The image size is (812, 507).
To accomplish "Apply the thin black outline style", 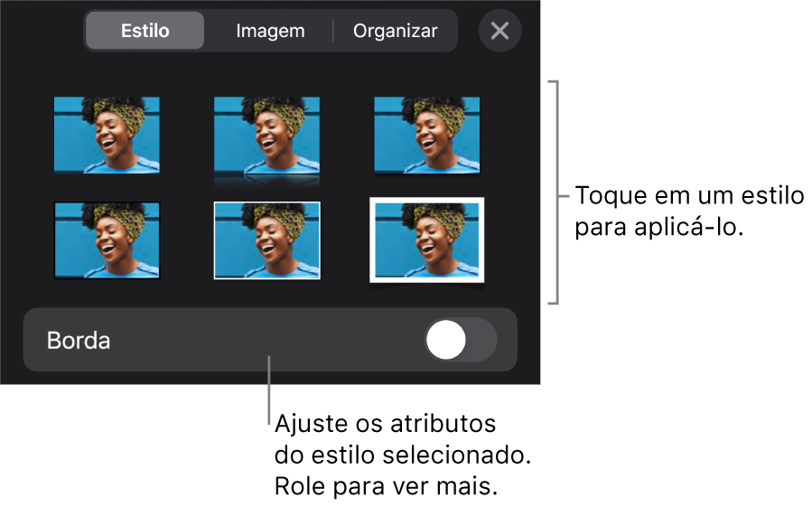I will tap(107, 240).
